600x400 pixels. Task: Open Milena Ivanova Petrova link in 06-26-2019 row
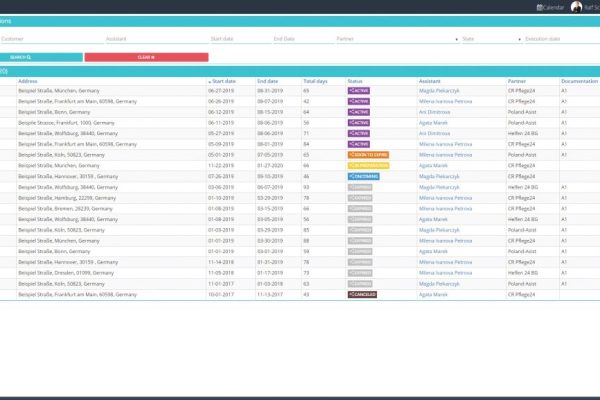(445, 101)
